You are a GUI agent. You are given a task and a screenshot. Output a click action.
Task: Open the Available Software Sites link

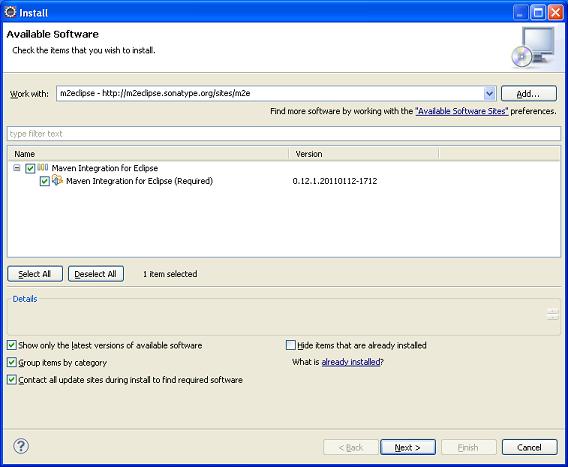pyautogui.click(x=462, y=111)
